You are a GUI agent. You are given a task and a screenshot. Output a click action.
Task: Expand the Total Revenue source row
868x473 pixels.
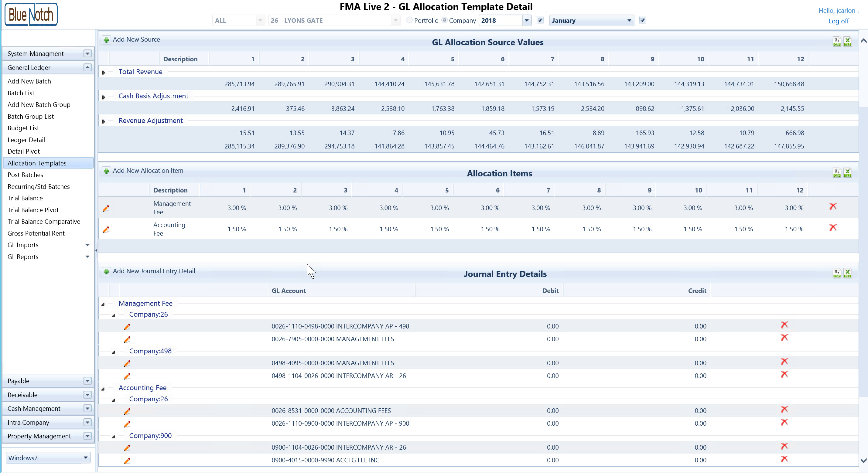[104, 73]
